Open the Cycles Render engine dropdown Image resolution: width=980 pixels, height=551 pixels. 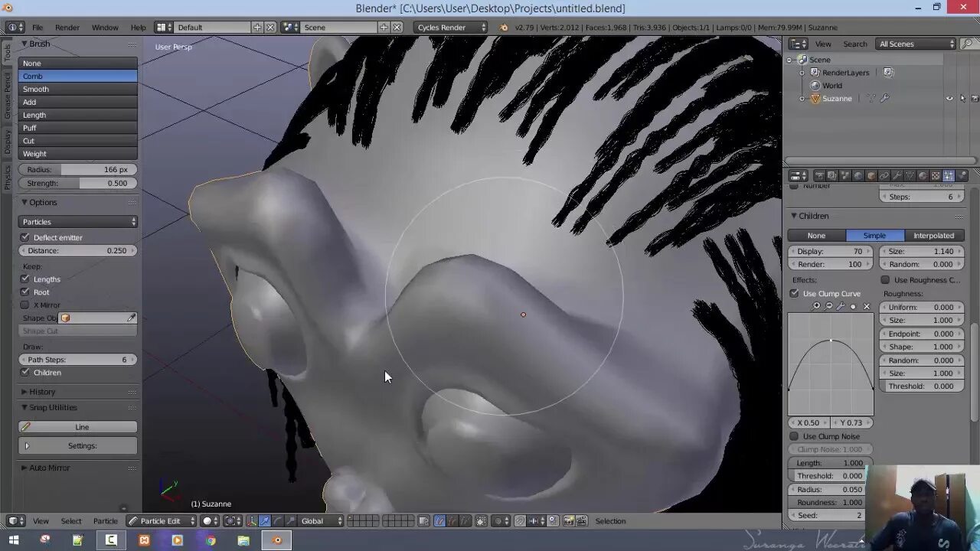[x=451, y=27]
